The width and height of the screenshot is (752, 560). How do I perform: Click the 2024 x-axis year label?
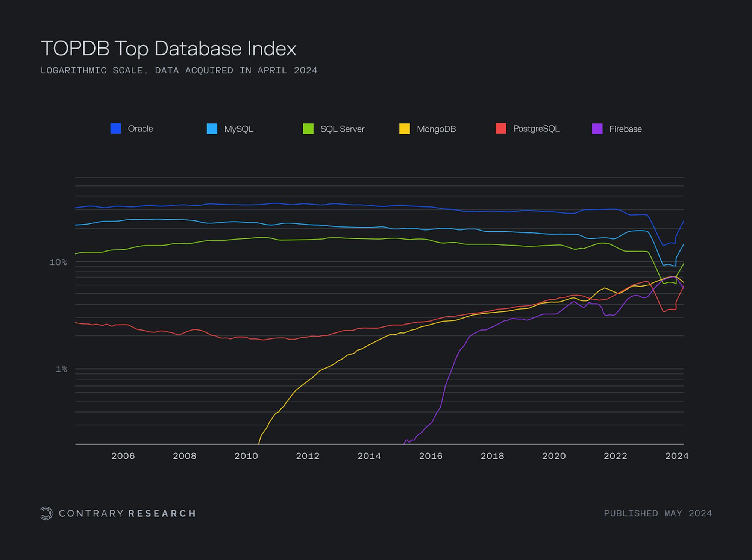677,456
